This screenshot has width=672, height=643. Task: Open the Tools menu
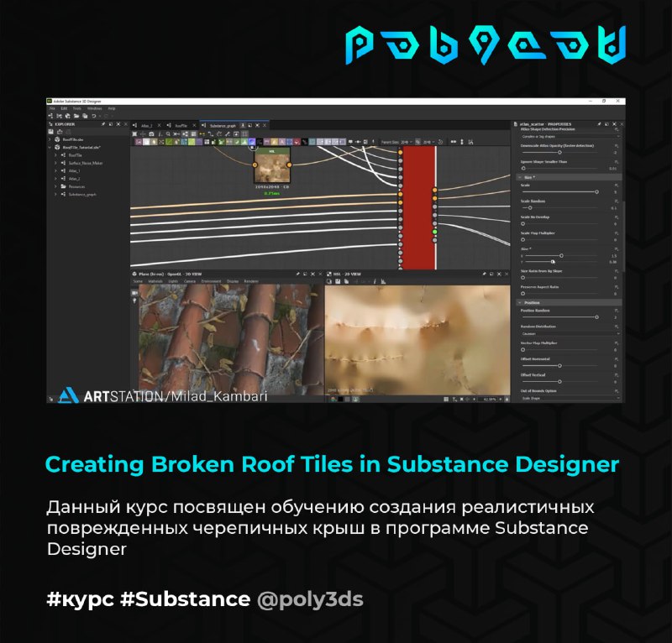point(77,108)
